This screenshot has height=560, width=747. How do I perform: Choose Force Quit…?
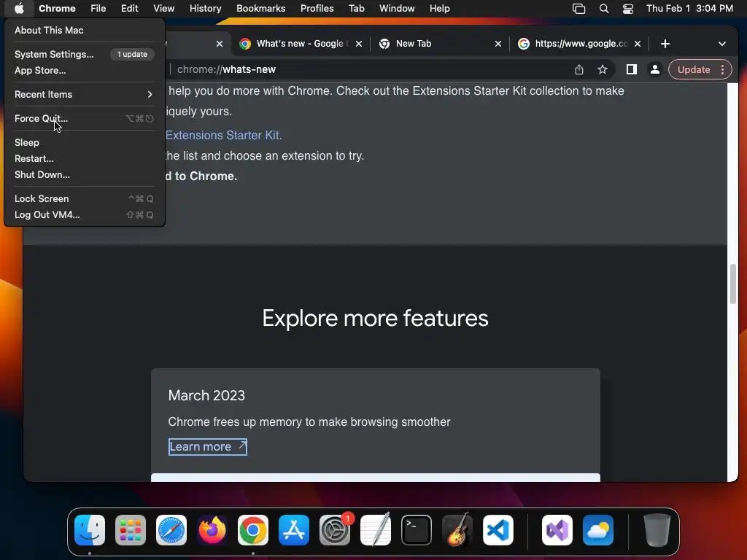[x=85, y=119]
